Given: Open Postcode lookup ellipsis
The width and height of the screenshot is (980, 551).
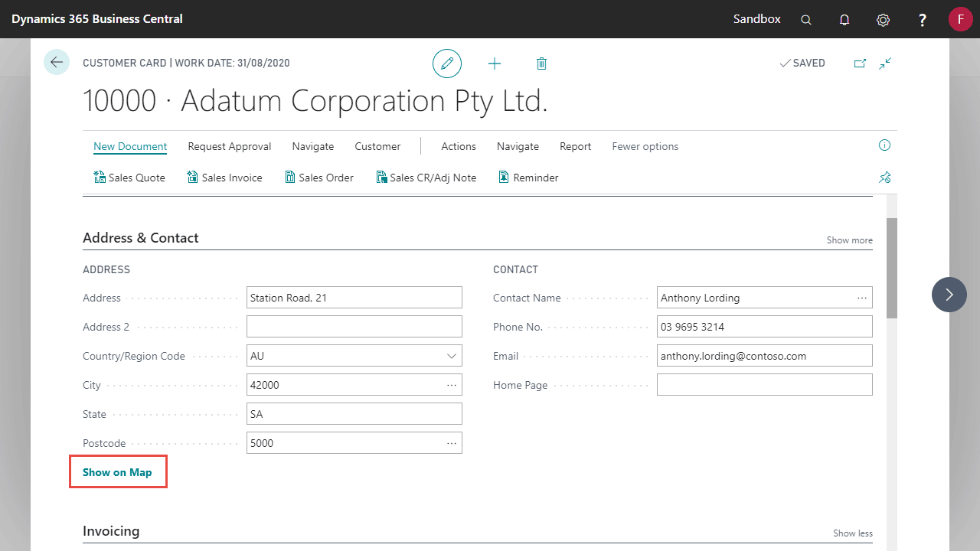Looking at the screenshot, I should [452, 443].
